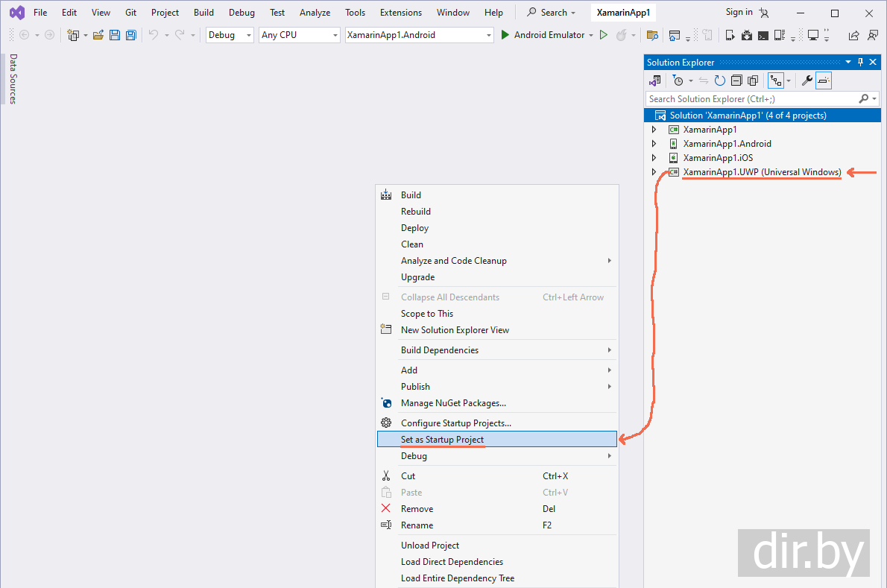This screenshot has height=588, width=887.
Task: Click the Save All toolbar icon
Action: click(x=131, y=35)
